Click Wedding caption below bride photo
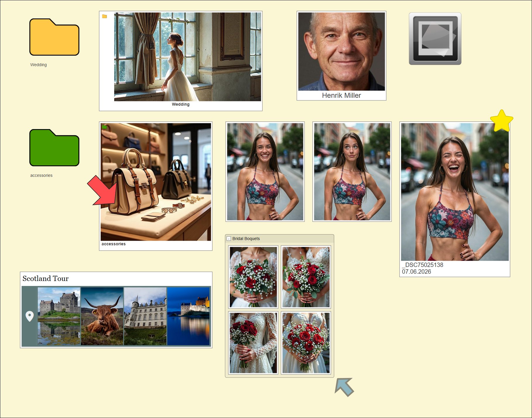The width and height of the screenshot is (532, 418). 181,104
